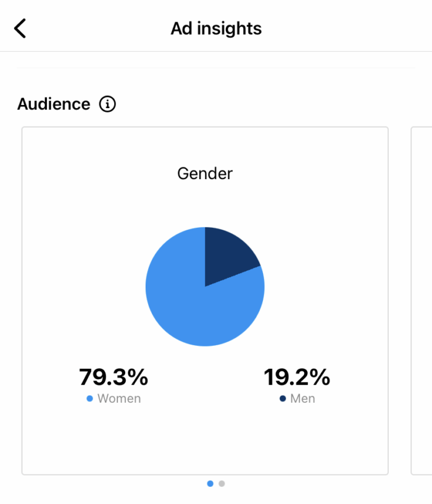Click the chevron at the top left
This screenshot has height=504, width=432.
click(19, 28)
